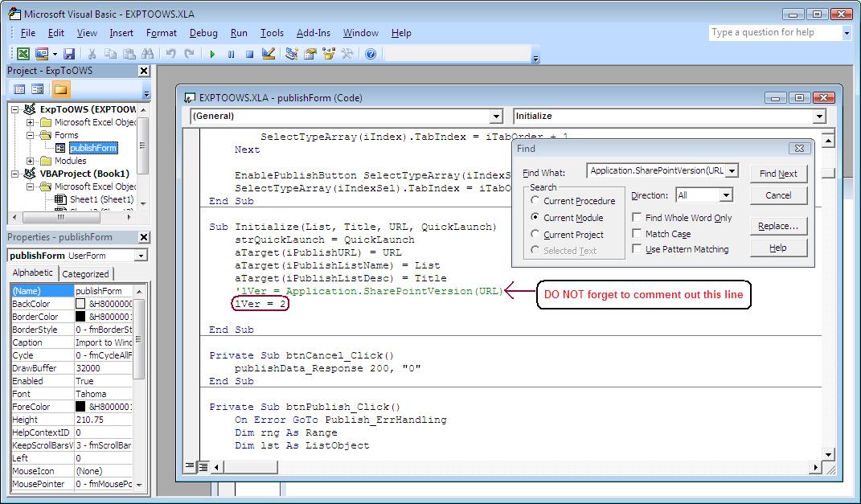Close the Properties - publishForm panel

(143, 236)
